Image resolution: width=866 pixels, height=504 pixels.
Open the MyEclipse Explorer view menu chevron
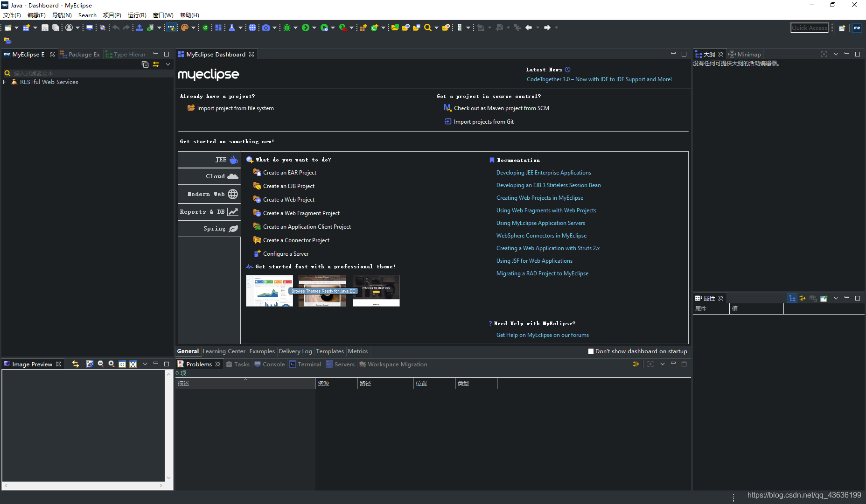coord(168,64)
